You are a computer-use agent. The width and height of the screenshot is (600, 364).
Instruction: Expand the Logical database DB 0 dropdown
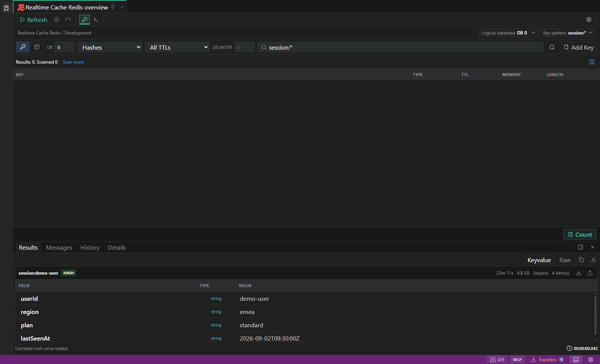point(508,33)
